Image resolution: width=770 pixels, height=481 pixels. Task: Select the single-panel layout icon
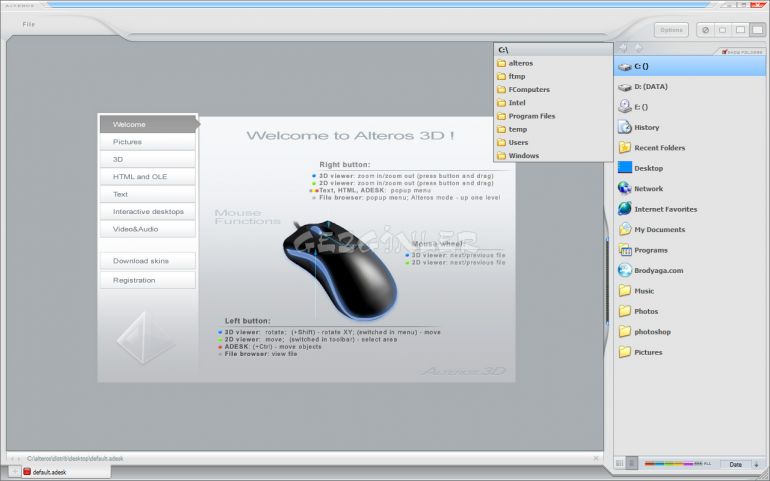[722, 30]
